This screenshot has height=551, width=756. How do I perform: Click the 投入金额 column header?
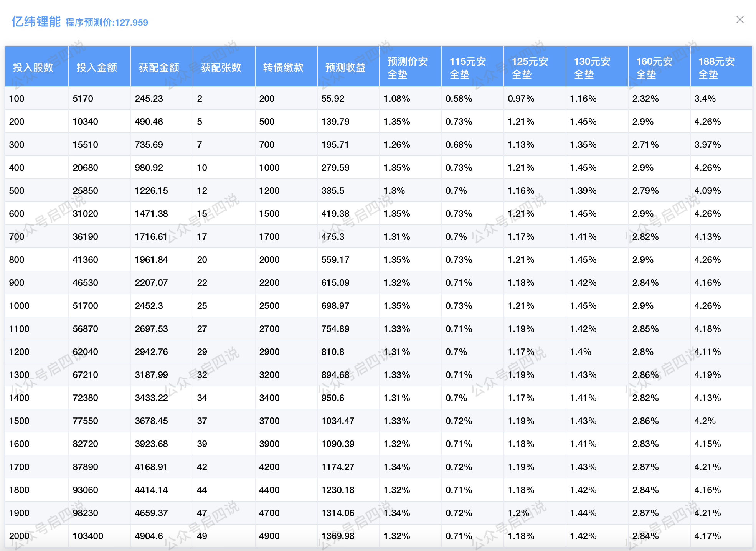coord(97,68)
